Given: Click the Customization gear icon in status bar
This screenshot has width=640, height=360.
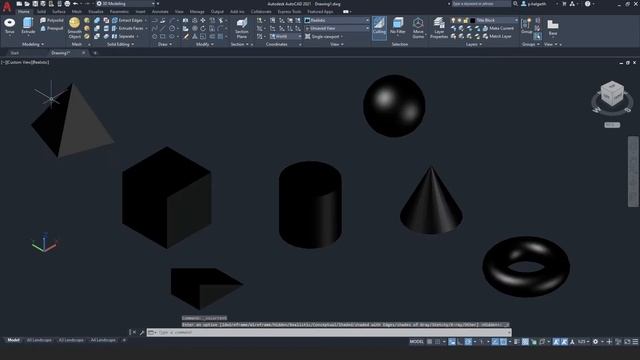Looking at the screenshot, I should 596,342.
